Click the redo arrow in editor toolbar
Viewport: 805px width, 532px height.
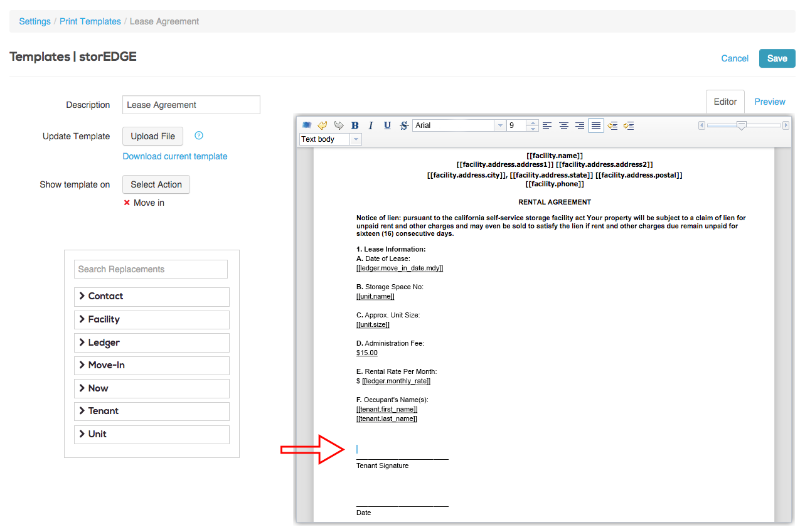(x=339, y=125)
